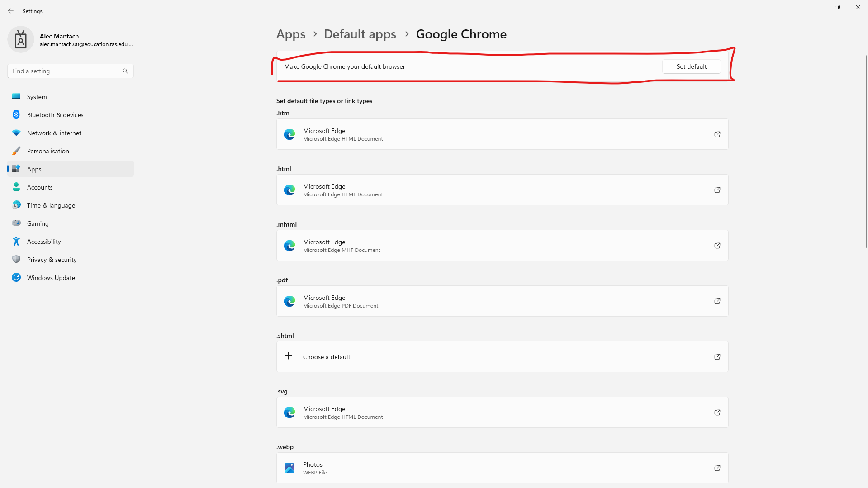Click the Edge icon in the .pdf row
The height and width of the screenshot is (488, 868).
[289, 301]
